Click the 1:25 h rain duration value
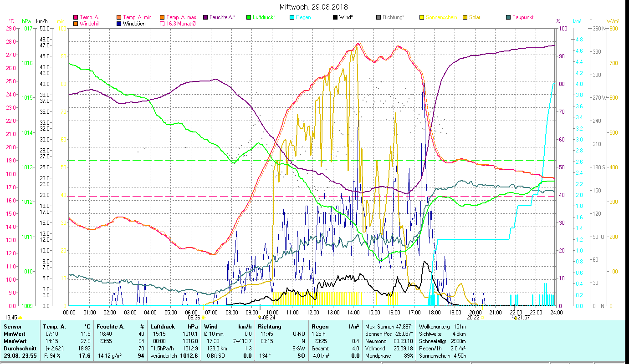Screen dimensions: 629x364 [318, 334]
